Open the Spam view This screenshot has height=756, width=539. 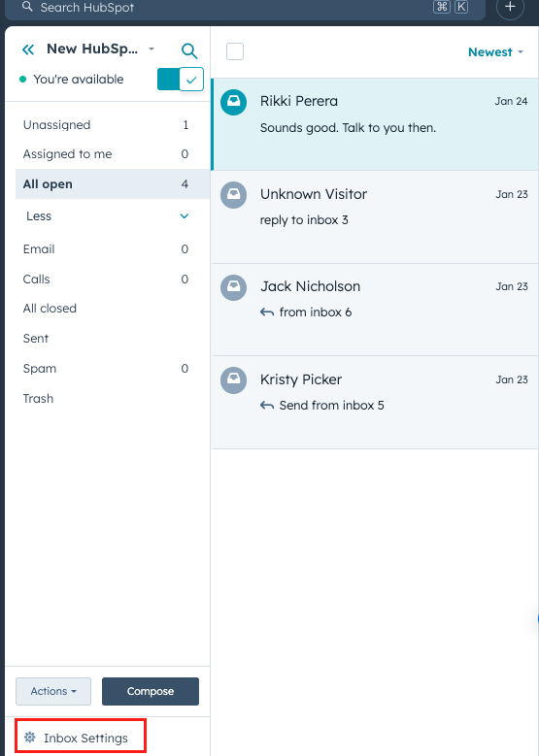tap(108, 369)
